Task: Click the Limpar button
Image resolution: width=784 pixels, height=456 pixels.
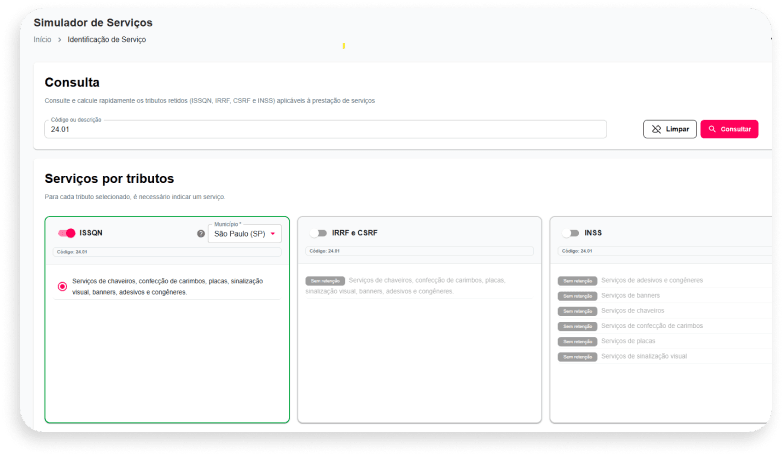Action: (x=670, y=129)
